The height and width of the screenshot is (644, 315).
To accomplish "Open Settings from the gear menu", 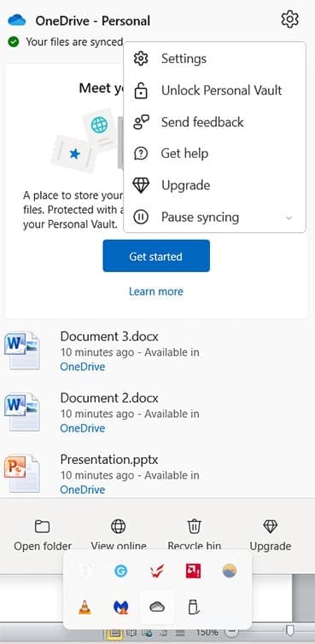I will coord(214,58).
